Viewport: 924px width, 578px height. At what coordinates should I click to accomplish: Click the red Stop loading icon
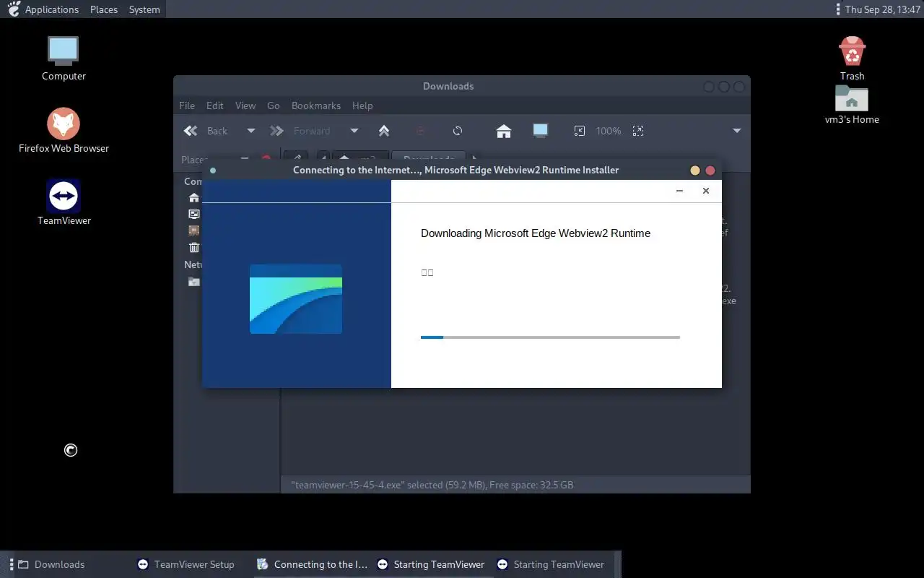[421, 131]
